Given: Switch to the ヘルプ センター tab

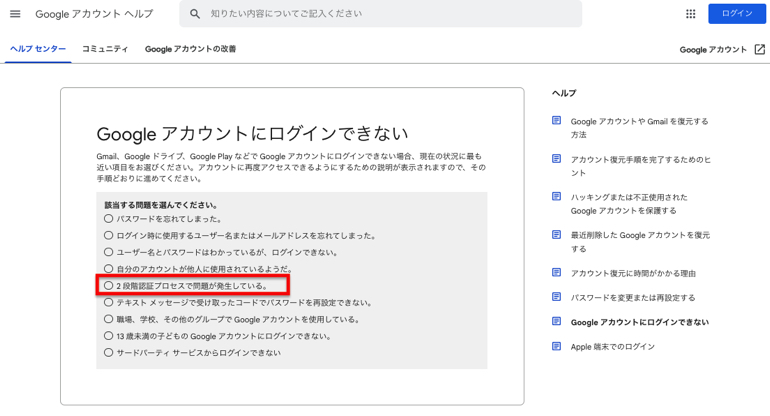Looking at the screenshot, I should click(x=38, y=49).
